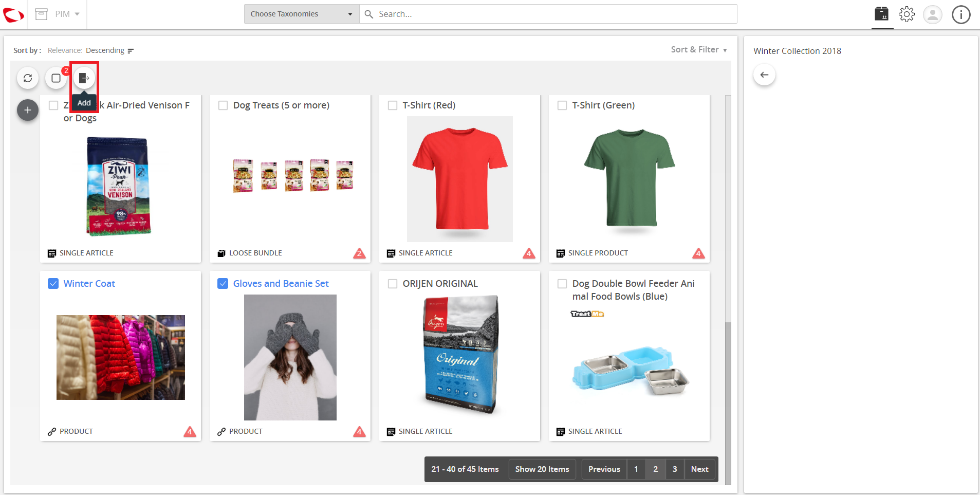Open the Gloves and Beanie Set title

281,284
